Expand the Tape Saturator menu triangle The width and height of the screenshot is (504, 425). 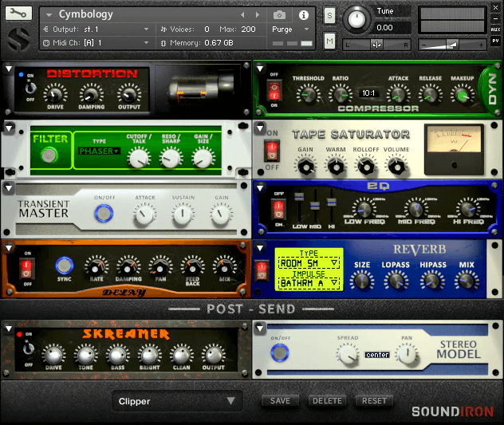(x=260, y=128)
